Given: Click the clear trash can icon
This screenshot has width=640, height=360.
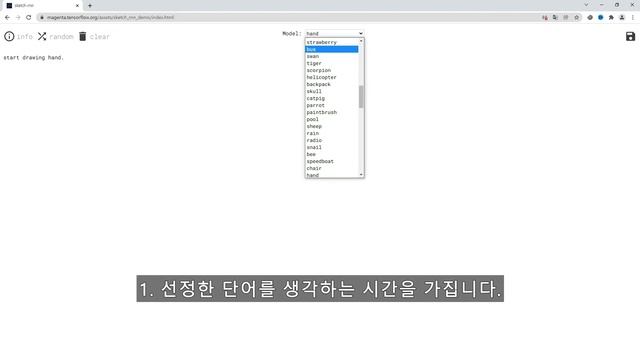Looking at the screenshot, I should pyautogui.click(x=82, y=36).
